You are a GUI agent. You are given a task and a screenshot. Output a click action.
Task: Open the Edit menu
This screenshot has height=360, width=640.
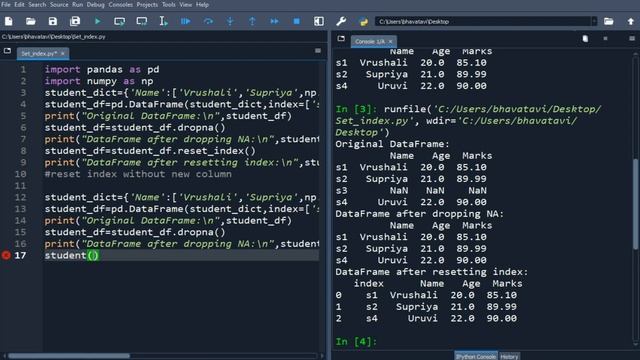coord(19,4)
